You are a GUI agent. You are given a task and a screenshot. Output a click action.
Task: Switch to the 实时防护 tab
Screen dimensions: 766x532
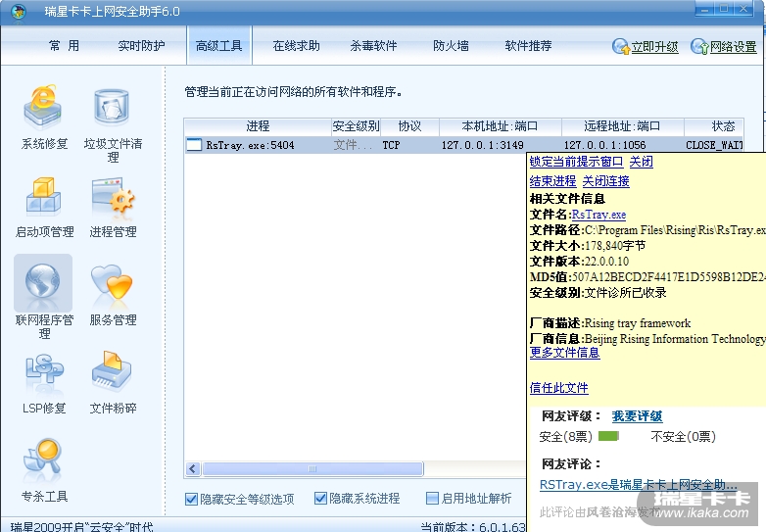pyautogui.click(x=141, y=46)
